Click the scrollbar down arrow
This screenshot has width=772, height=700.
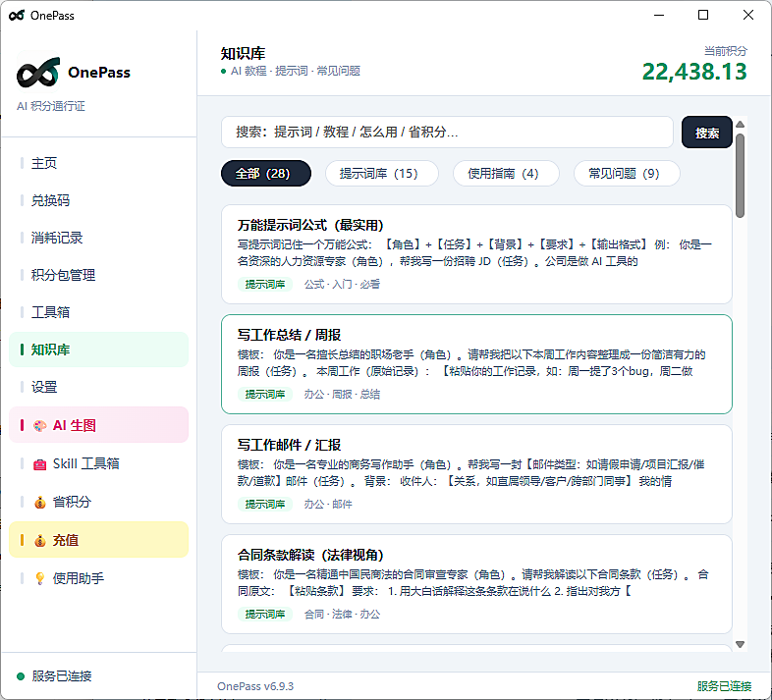tap(740, 644)
